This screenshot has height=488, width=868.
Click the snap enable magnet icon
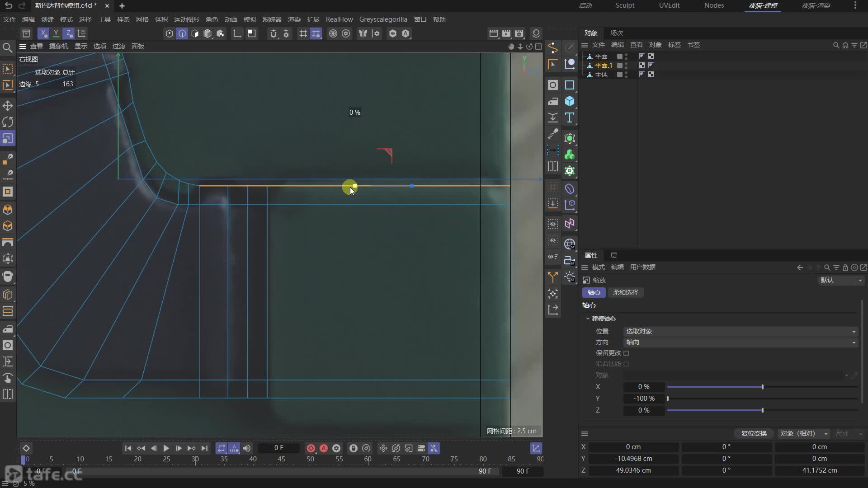(x=273, y=33)
